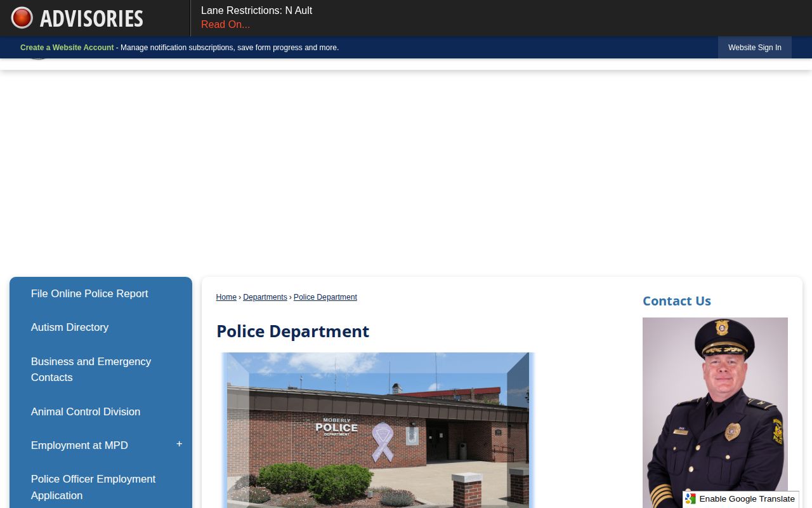
Task: Click the Google Translate icon
Action: coord(691,499)
